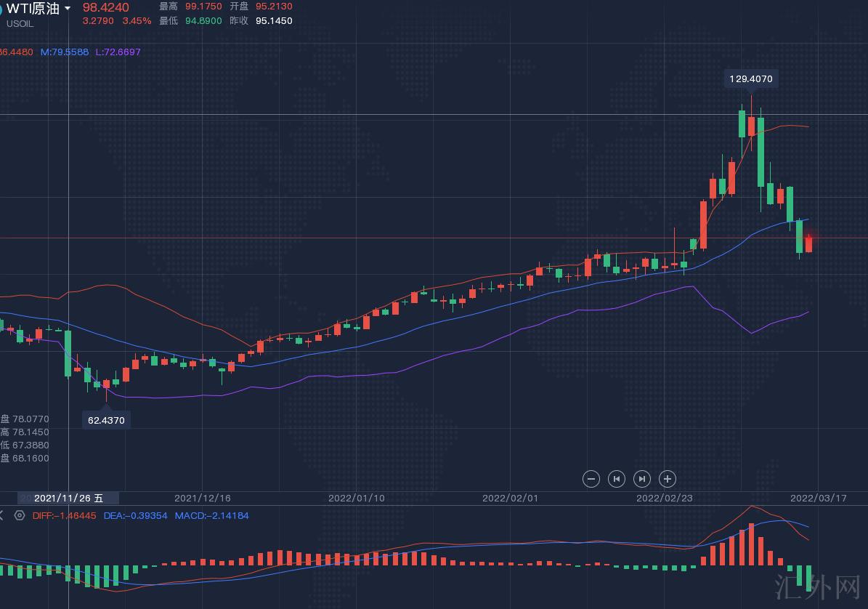
Task: Open MACD indicator settings hexagon icon
Action: (x=20, y=515)
